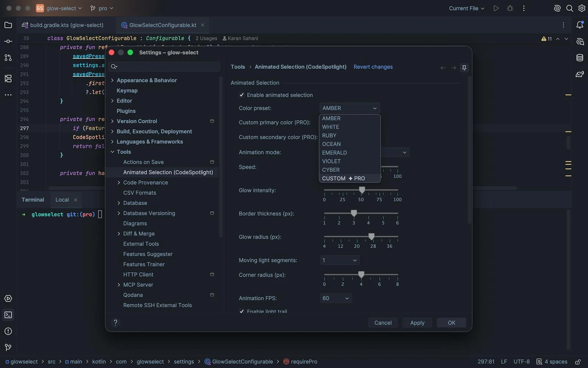Toggle Enable animated selection checkbox
The height and width of the screenshot is (368, 588).
[x=241, y=95]
